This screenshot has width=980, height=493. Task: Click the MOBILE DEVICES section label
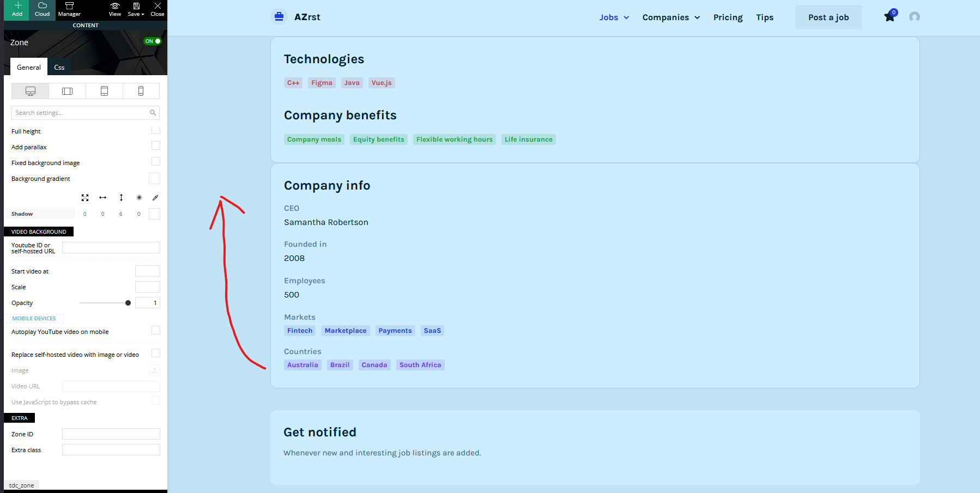(x=34, y=319)
